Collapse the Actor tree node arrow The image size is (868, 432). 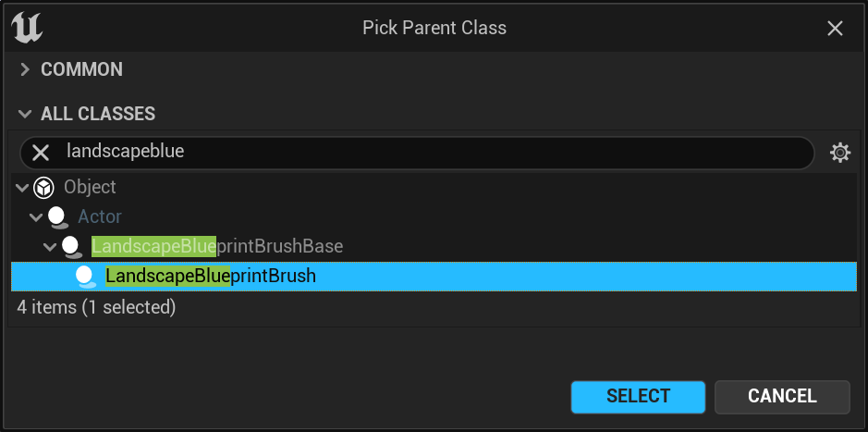(36, 217)
